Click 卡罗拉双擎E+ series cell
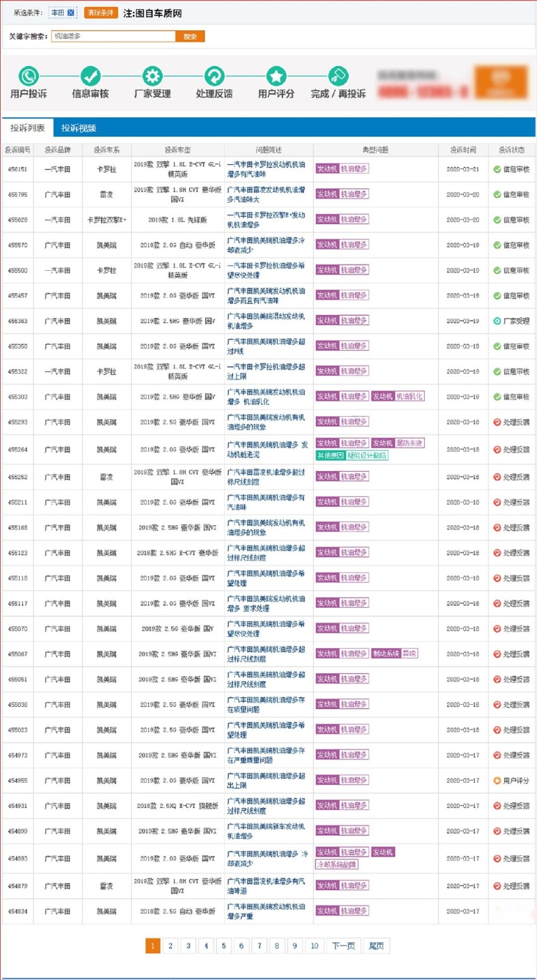 click(x=107, y=220)
